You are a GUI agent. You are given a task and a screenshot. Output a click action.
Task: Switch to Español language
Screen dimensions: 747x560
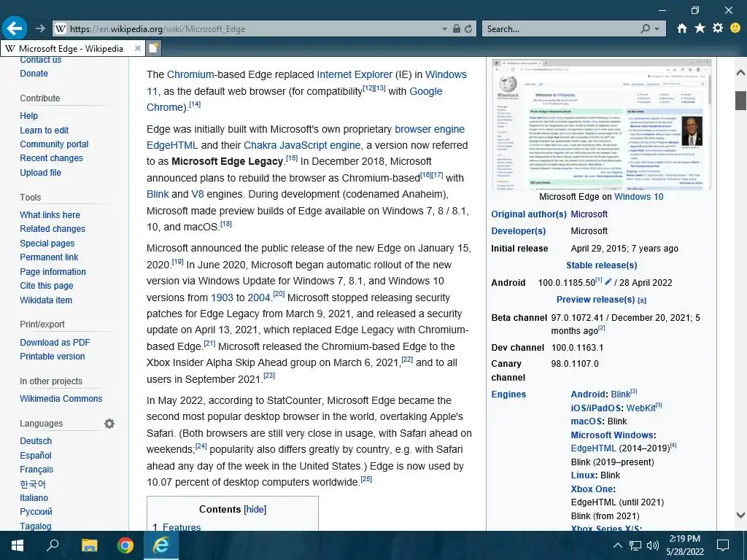pyautogui.click(x=36, y=455)
